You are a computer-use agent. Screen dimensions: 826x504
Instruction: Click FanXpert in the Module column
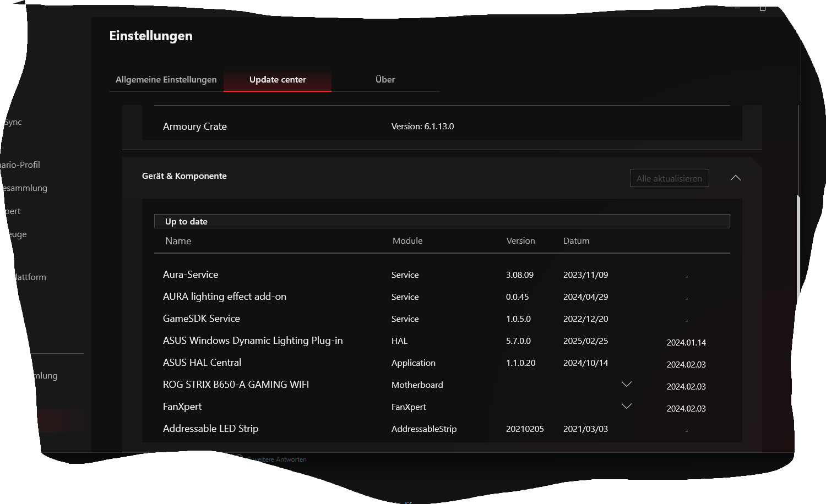409,407
